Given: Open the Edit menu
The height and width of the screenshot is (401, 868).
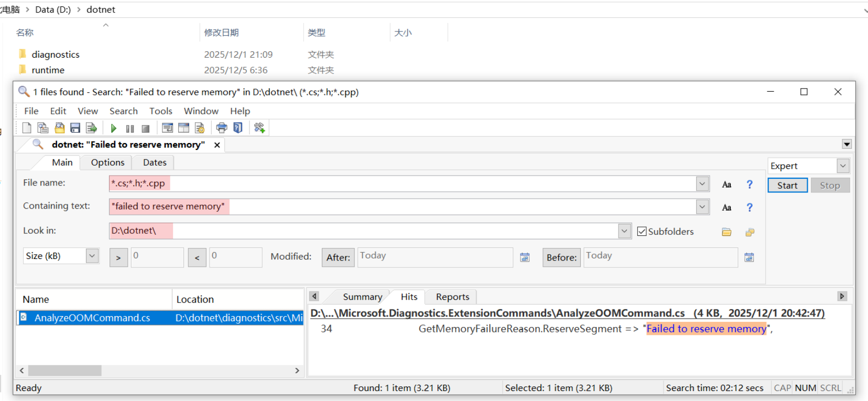Looking at the screenshot, I should pyautogui.click(x=58, y=111).
